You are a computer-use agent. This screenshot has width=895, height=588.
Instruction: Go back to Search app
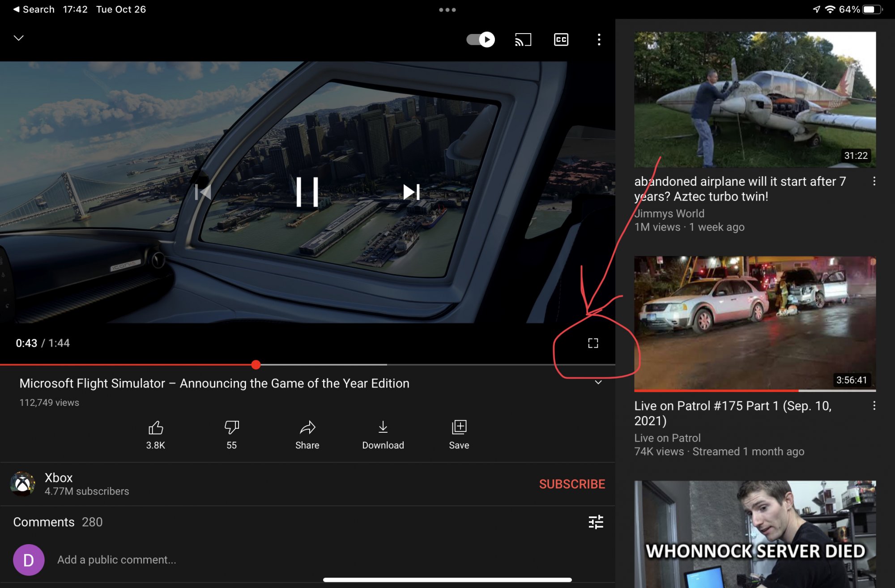pos(34,9)
